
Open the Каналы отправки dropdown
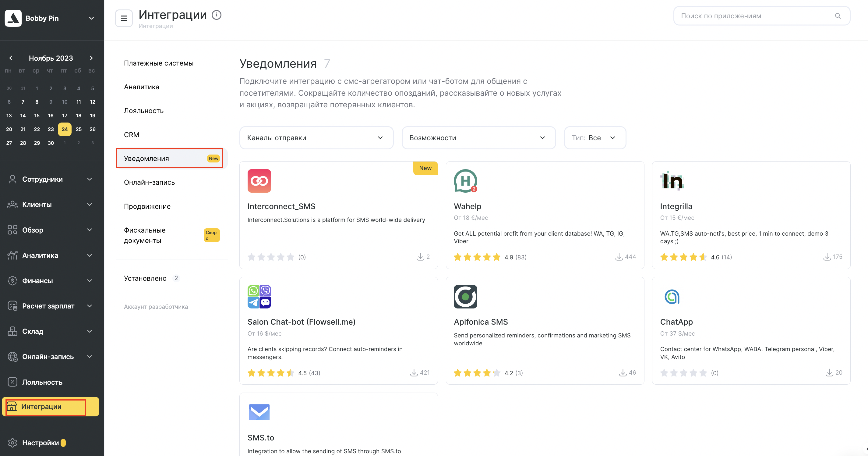coord(316,137)
